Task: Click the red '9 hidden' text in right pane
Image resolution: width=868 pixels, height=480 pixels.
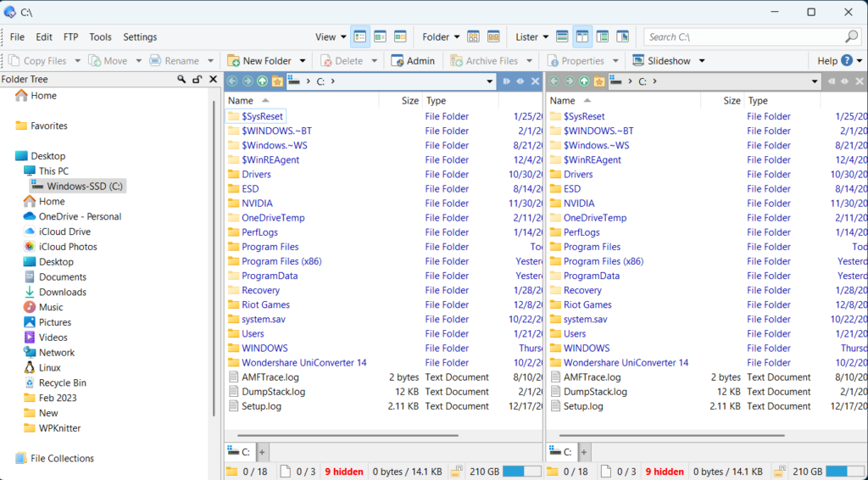Action: (665, 472)
